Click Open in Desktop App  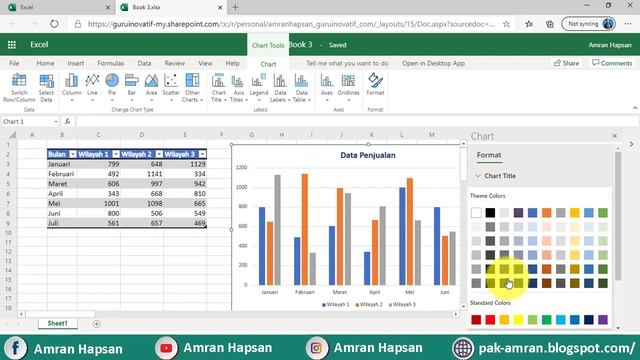click(x=433, y=63)
